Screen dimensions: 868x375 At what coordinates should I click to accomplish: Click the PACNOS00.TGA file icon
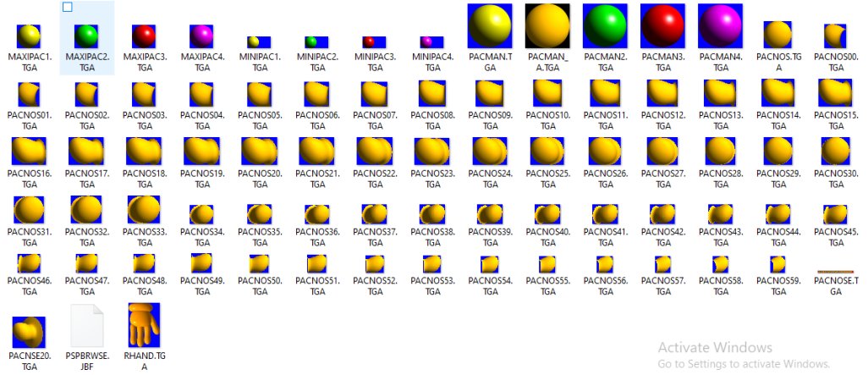835,36
